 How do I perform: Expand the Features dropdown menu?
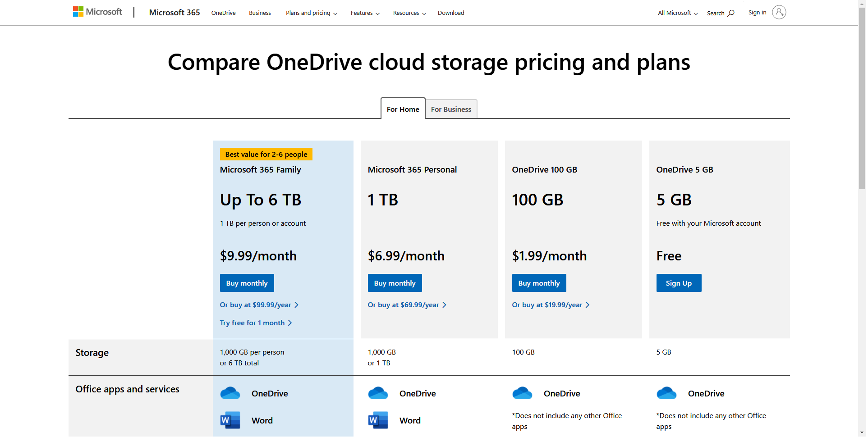tap(365, 13)
